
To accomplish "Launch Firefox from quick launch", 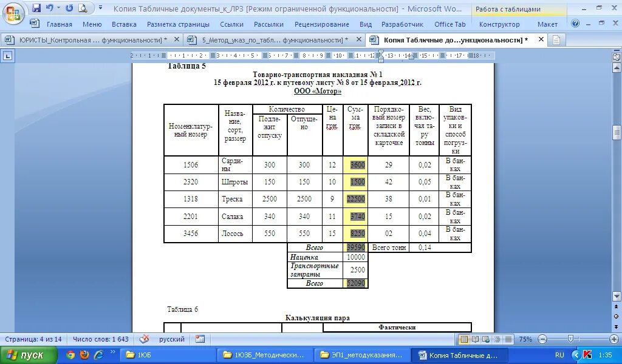I will (84, 355).
